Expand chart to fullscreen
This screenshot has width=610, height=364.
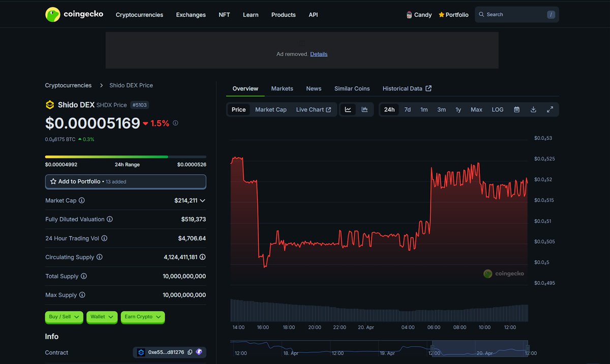pos(550,110)
